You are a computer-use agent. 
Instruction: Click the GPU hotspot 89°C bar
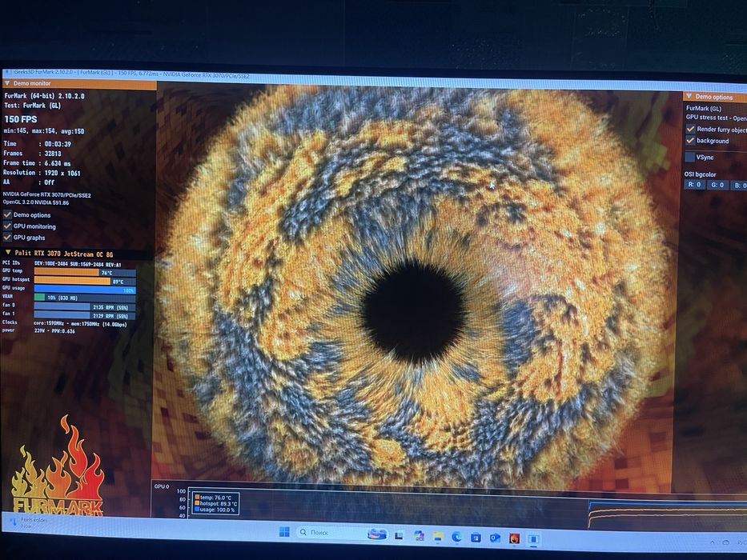pos(85,282)
